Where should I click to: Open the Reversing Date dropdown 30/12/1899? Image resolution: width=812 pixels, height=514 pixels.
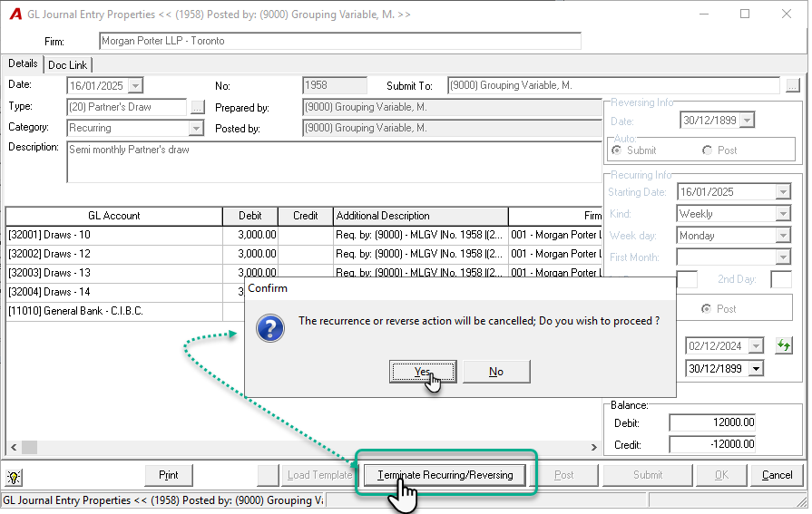pyautogui.click(x=747, y=120)
